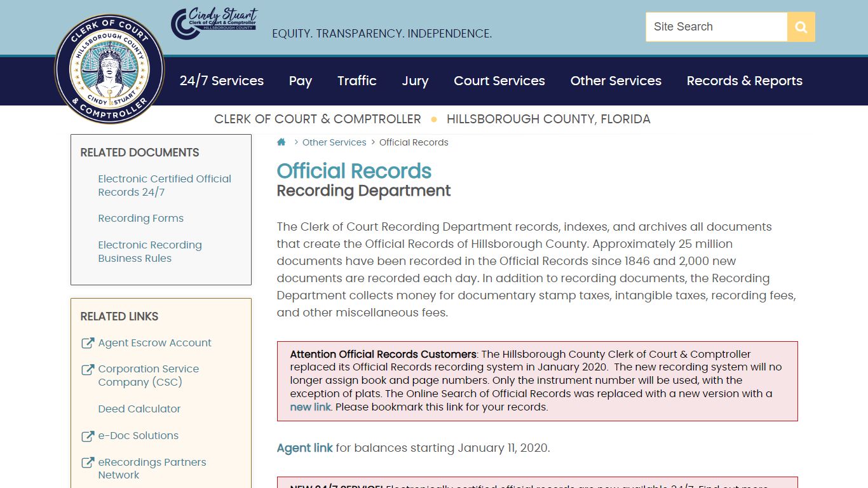Open the Other Services menu

coord(616,81)
